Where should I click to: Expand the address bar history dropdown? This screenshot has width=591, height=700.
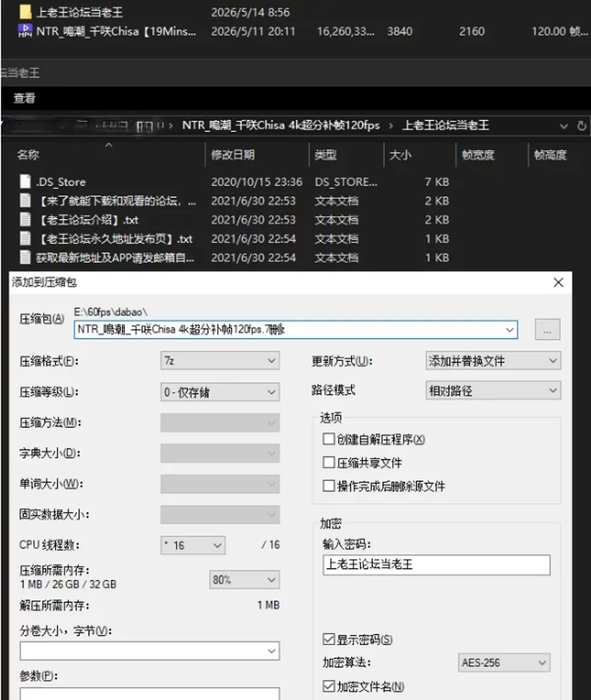pyautogui.click(x=564, y=126)
